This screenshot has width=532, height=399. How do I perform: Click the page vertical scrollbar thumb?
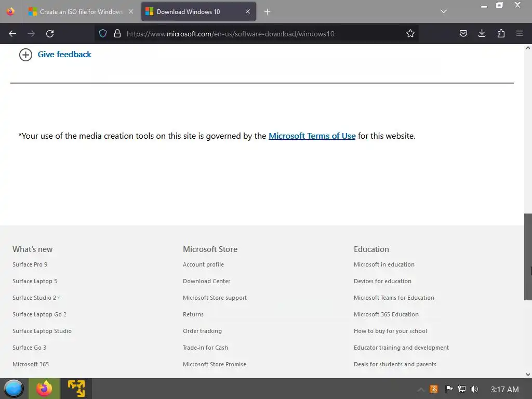click(x=528, y=257)
